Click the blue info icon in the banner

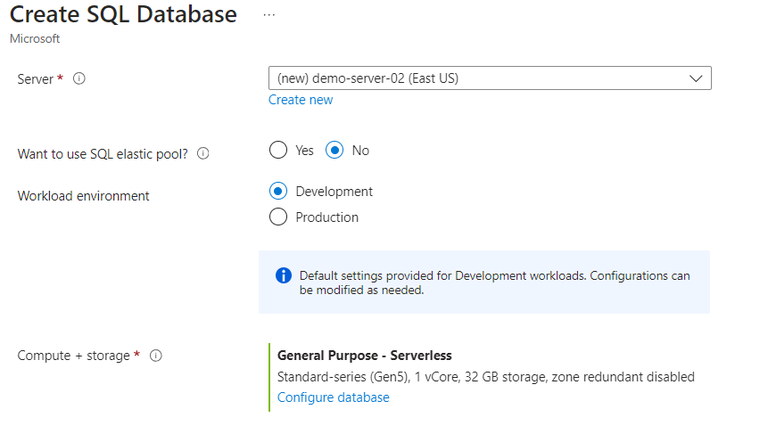point(283,276)
